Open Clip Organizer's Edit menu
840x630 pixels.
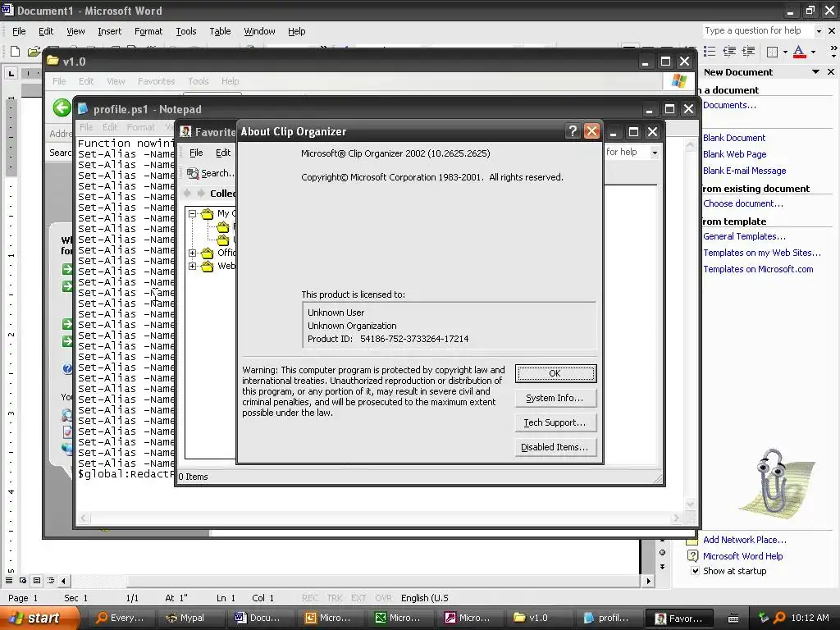(223, 153)
